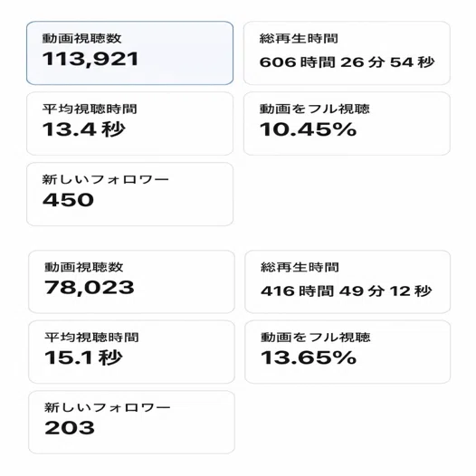
Task: Click the 113,921 view count number
Action: click(x=90, y=59)
